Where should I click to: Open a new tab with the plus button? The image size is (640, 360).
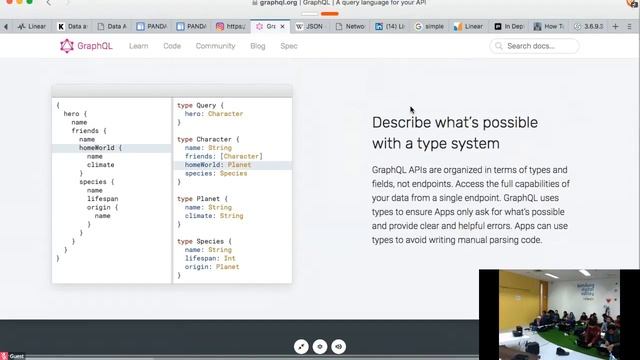616,27
